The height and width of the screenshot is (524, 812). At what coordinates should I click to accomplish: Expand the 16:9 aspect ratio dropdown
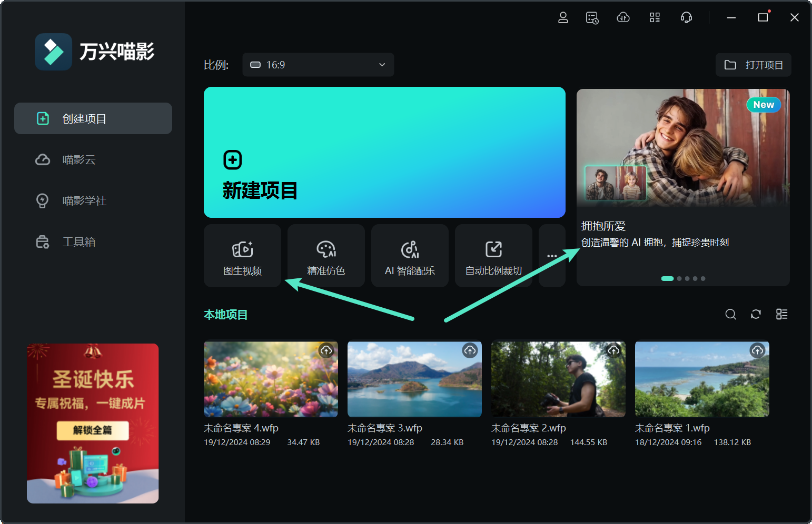pos(318,65)
